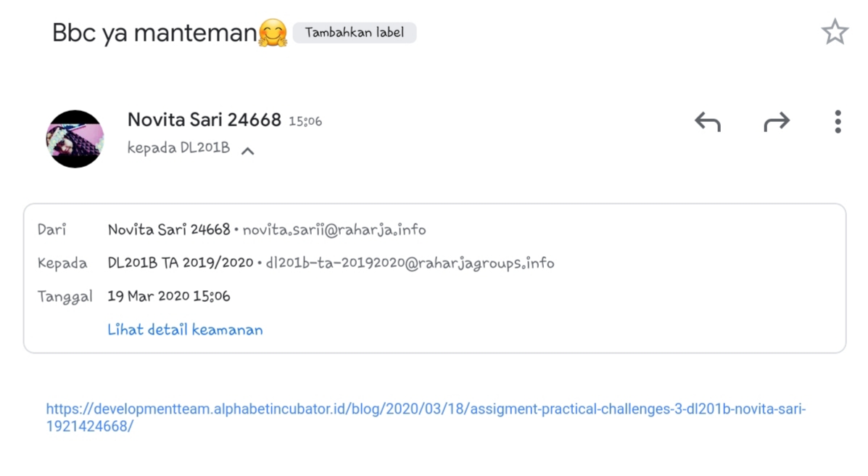Open the Lihat detail keamanan link
This screenshot has width=868, height=476.
[185, 330]
